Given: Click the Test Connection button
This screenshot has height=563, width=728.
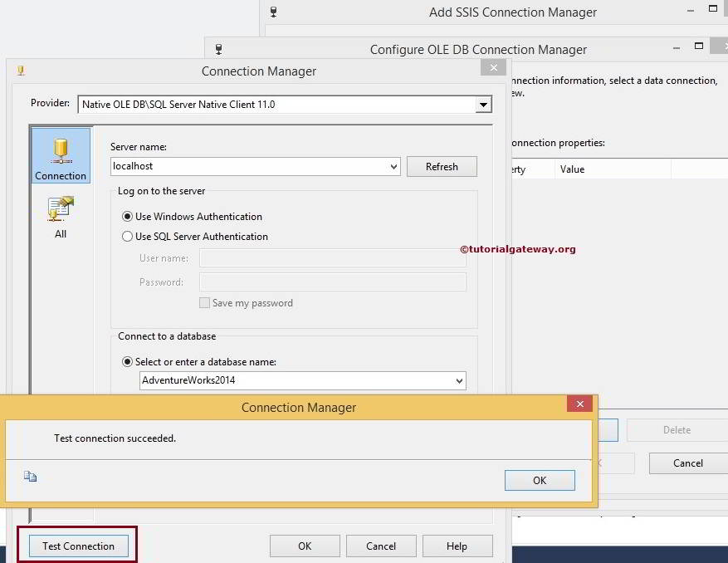Looking at the screenshot, I should point(78,546).
